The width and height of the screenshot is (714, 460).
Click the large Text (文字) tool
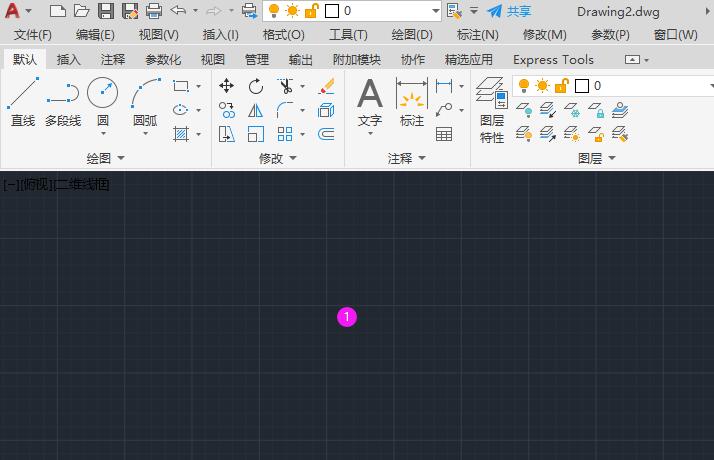(369, 101)
